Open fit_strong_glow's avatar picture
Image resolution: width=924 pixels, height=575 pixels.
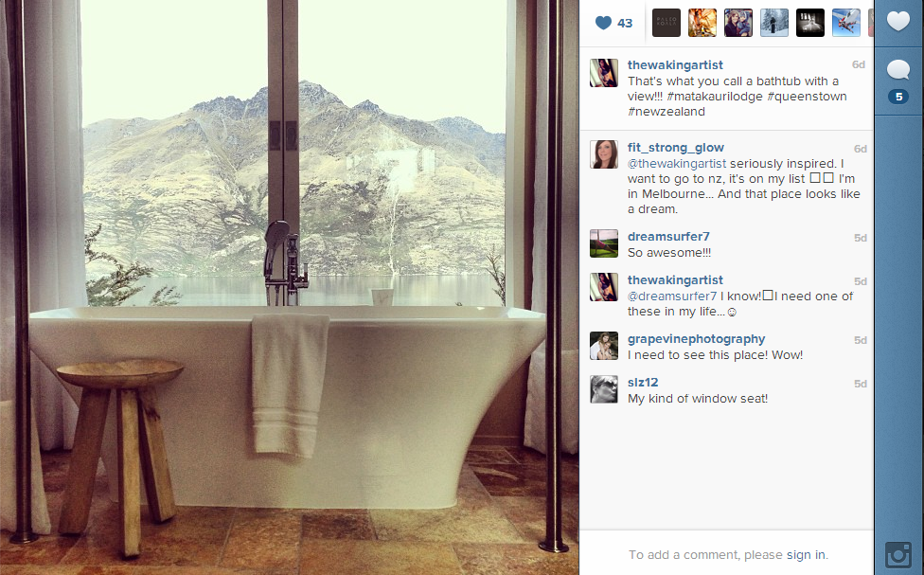tap(604, 154)
